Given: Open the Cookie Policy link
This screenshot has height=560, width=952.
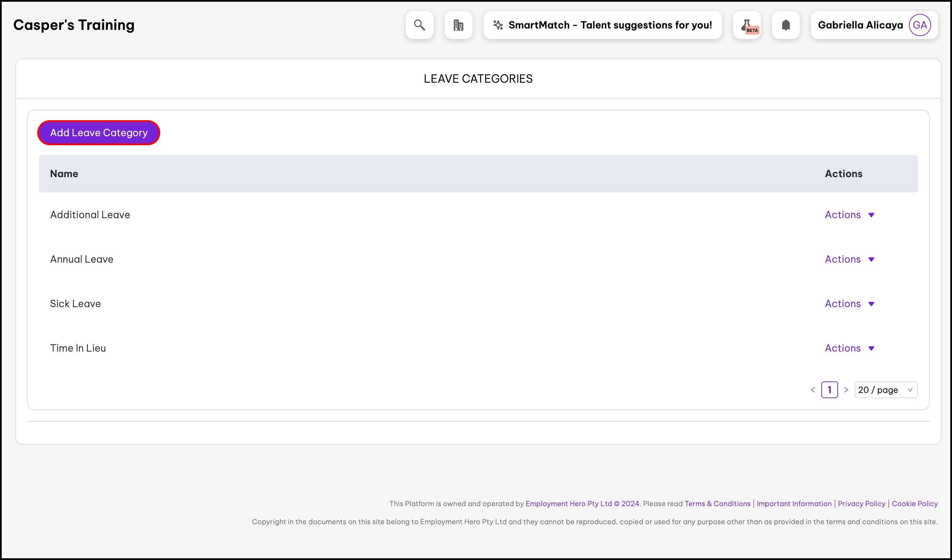Looking at the screenshot, I should coord(914,503).
